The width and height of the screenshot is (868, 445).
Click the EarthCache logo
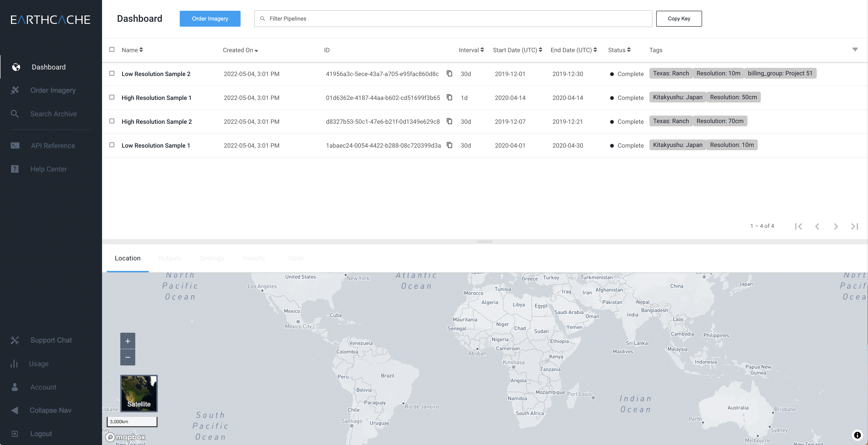51,20
